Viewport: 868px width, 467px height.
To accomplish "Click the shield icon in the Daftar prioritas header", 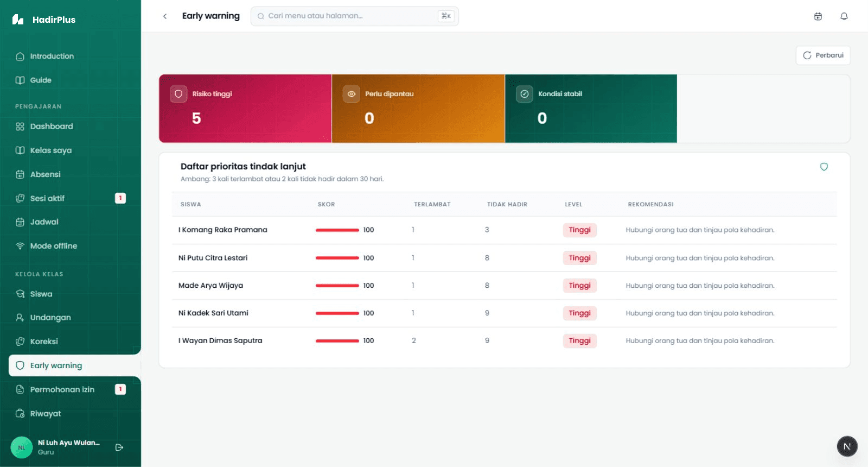I will (x=824, y=167).
